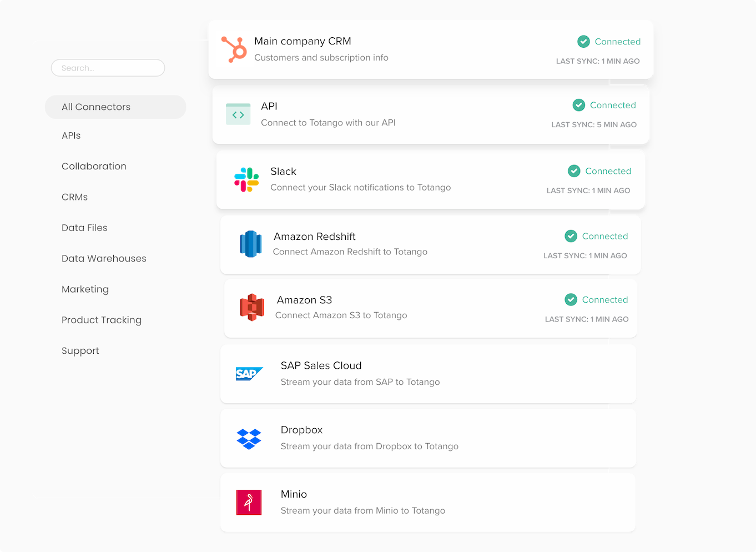The image size is (756, 552).
Task: Click Connected status on Slack card
Action: 608,171
